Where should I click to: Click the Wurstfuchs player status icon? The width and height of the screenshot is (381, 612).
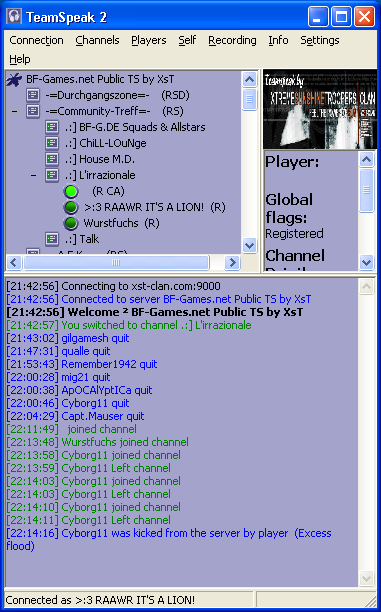tap(71, 223)
